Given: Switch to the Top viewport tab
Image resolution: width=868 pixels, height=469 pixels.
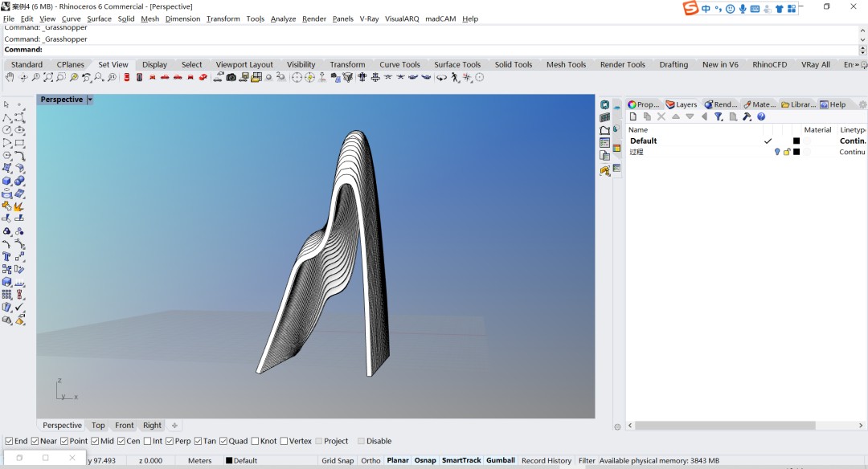Looking at the screenshot, I should [98, 426].
